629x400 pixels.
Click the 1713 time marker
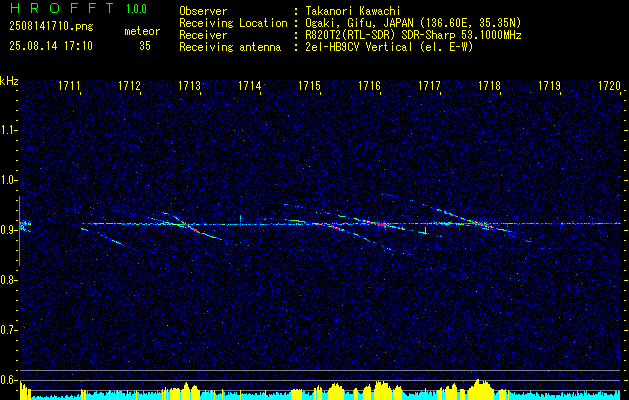pyautogui.click(x=189, y=86)
